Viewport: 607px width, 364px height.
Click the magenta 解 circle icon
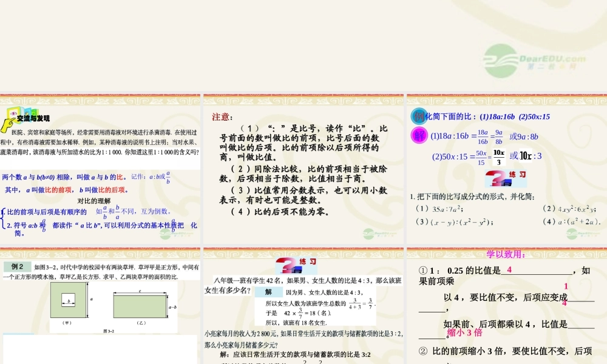[419, 135]
